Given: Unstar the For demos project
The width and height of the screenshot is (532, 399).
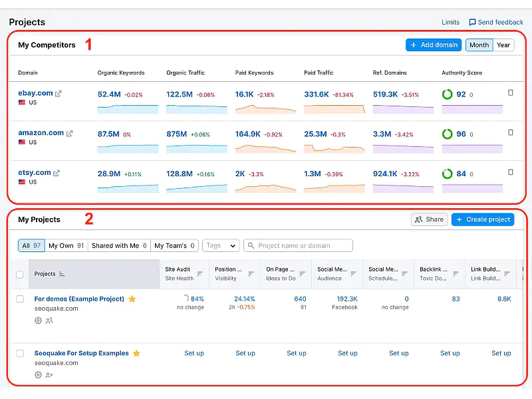Looking at the screenshot, I should (132, 299).
